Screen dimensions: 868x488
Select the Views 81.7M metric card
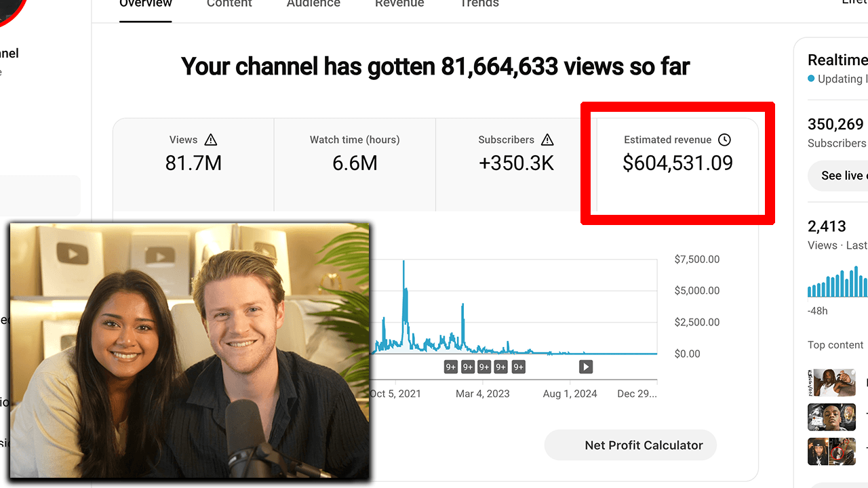click(x=193, y=165)
